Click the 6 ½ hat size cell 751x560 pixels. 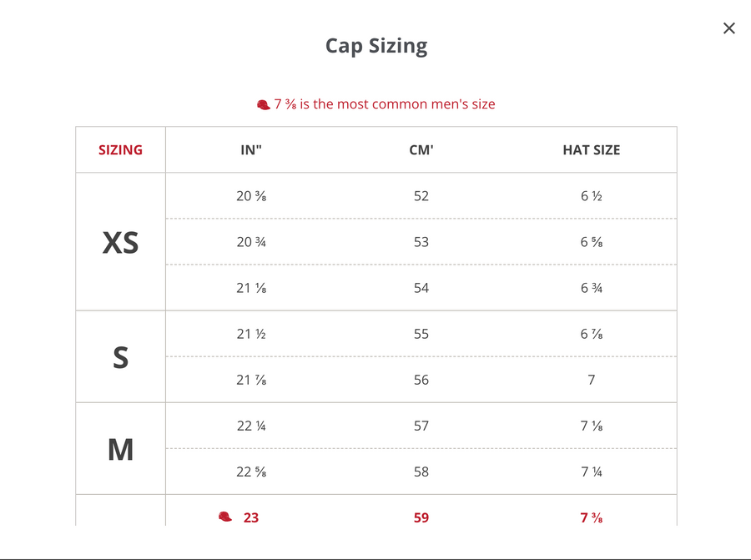592,196
